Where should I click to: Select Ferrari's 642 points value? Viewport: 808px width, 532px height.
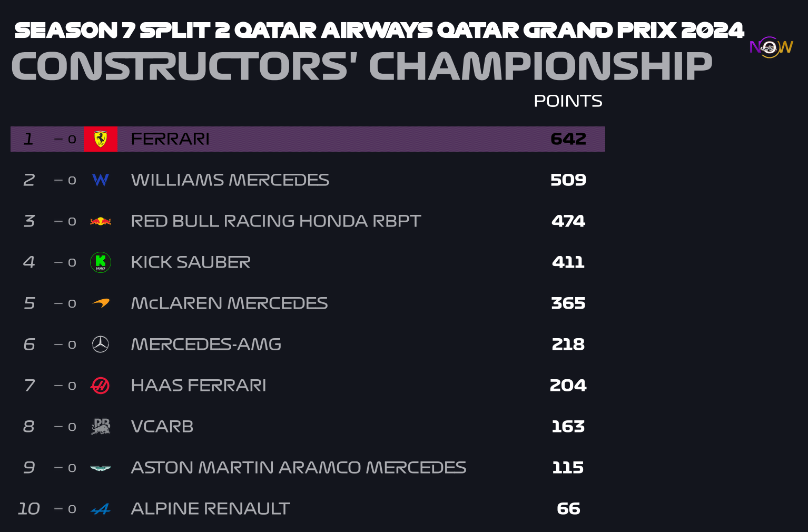pyautogui.click(x=568, y=139)
